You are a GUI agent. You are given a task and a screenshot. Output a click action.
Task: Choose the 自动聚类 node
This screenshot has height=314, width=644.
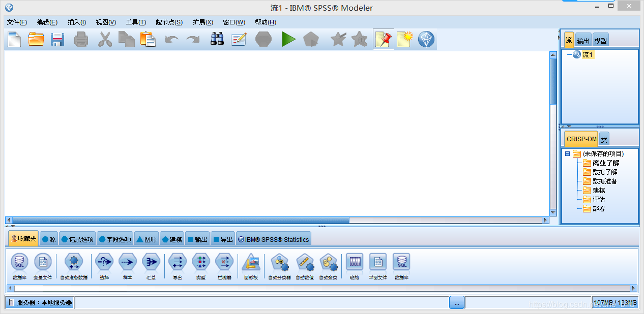[328, 266]
